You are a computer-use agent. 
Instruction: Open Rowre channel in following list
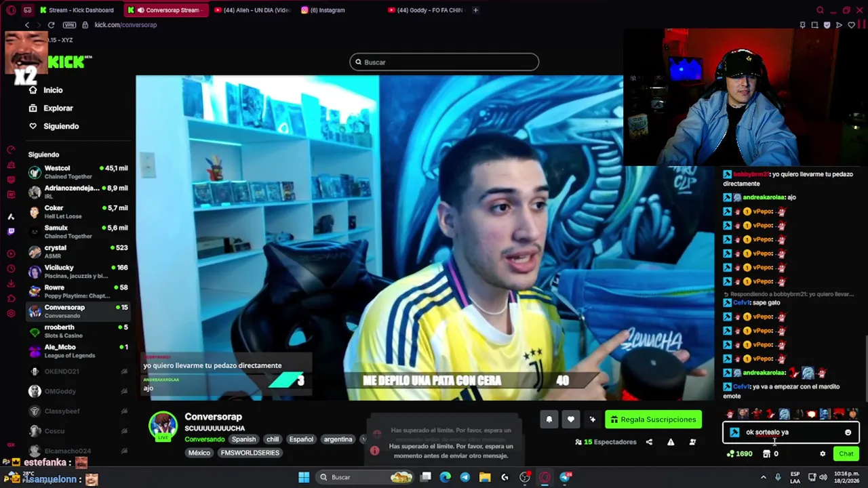[78, 291]
